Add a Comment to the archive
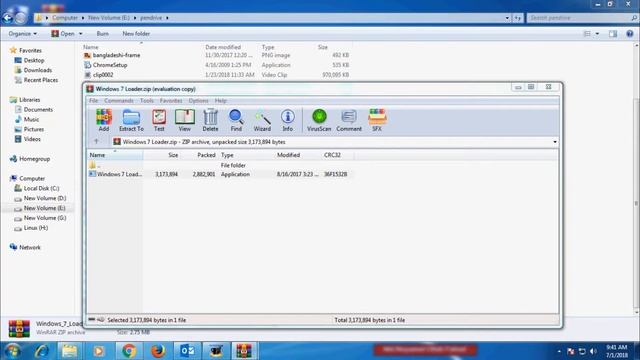The height and width of the screenshot is (360, 640). pos(349,120)
